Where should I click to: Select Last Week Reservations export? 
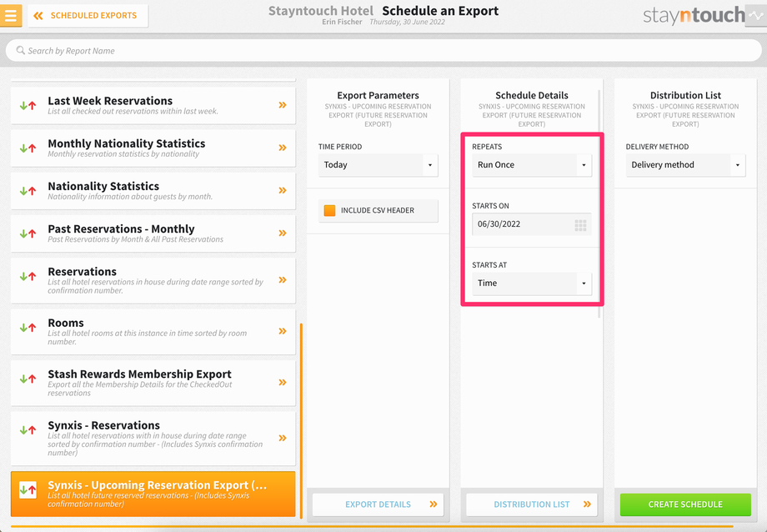tap(153, 105)
